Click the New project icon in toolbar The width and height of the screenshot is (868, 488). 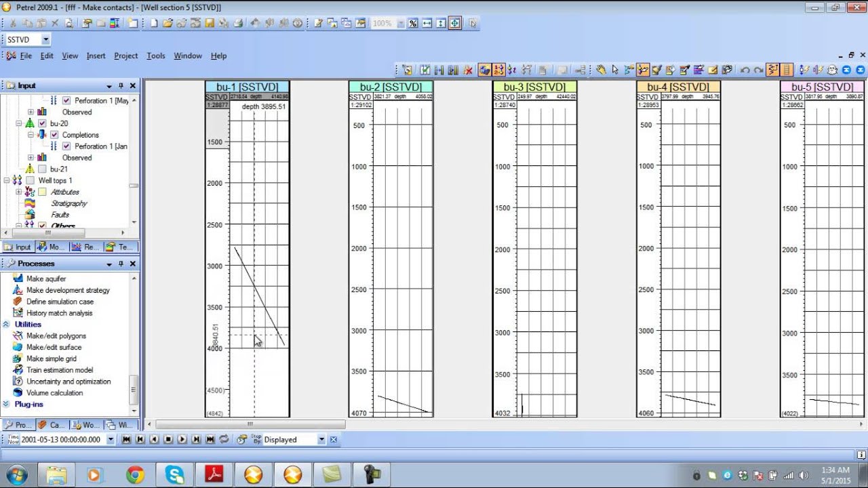click(154, 23)
